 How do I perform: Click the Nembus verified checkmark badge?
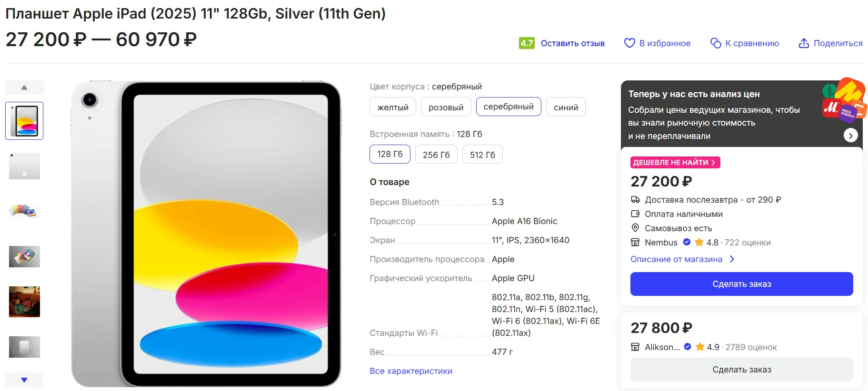pyautogui.click(x=687, y=242)
